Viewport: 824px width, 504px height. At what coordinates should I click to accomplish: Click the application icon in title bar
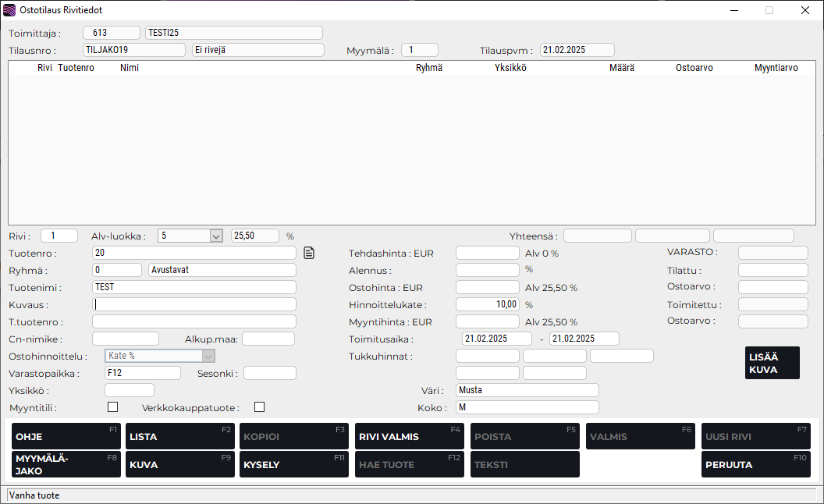9,10
